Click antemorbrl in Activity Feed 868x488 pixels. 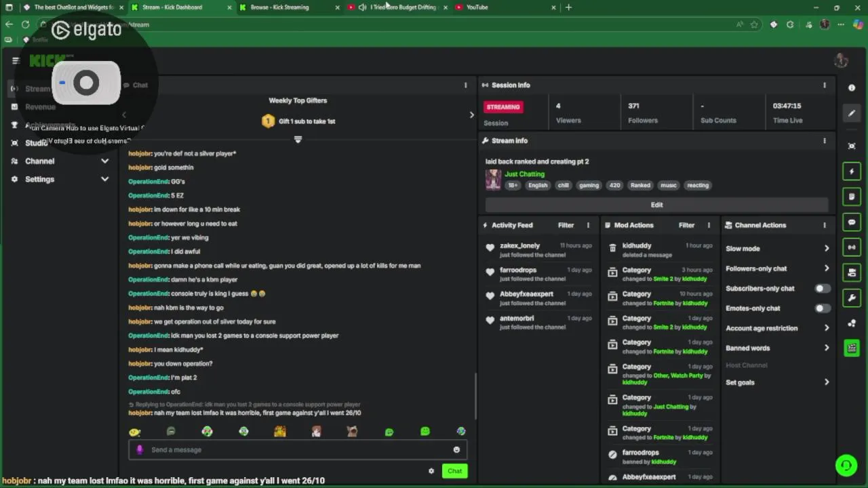coord(517,319)
